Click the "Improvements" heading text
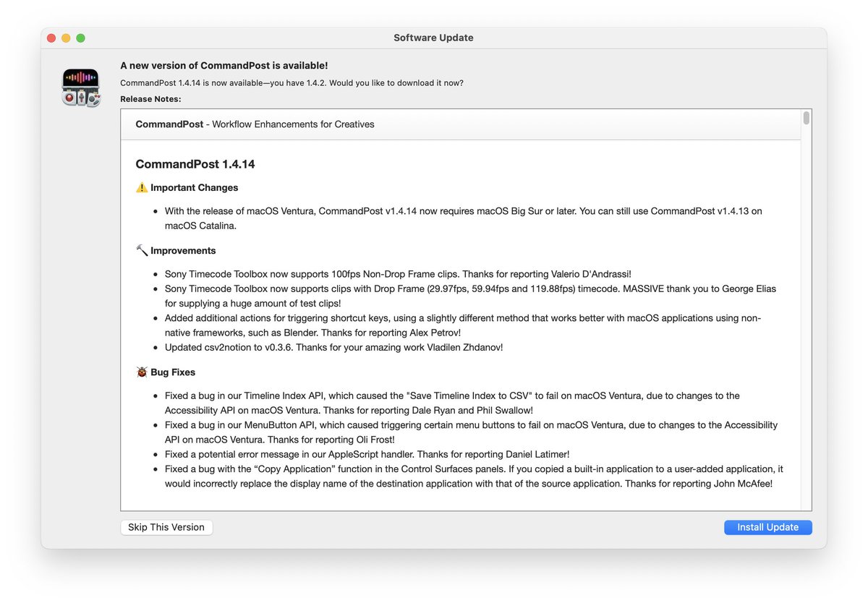Screen dimensions: 868x603 click(183, 250)
